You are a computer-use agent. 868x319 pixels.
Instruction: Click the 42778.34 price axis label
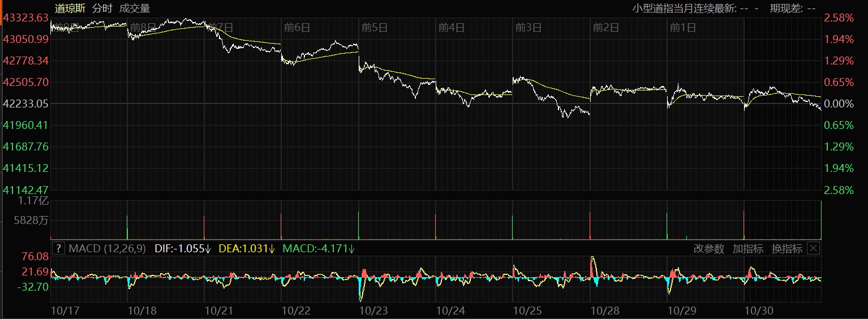click(x=26, y=61)
